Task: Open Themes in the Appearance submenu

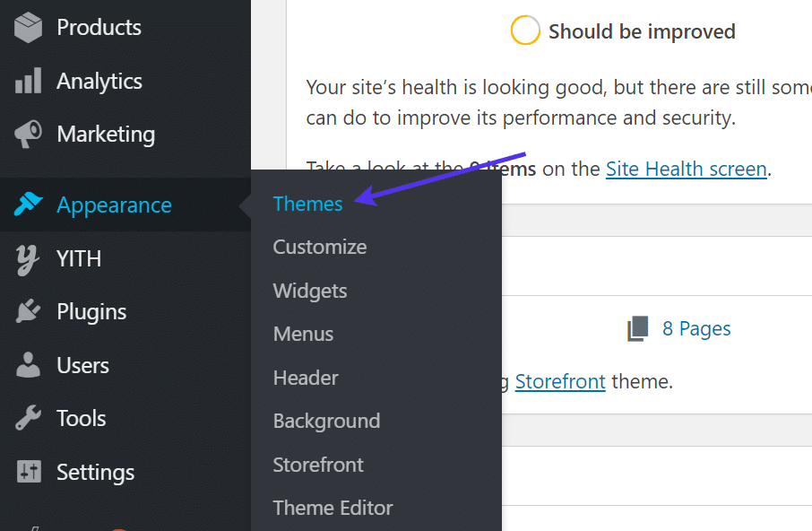Action: [307, 205]
